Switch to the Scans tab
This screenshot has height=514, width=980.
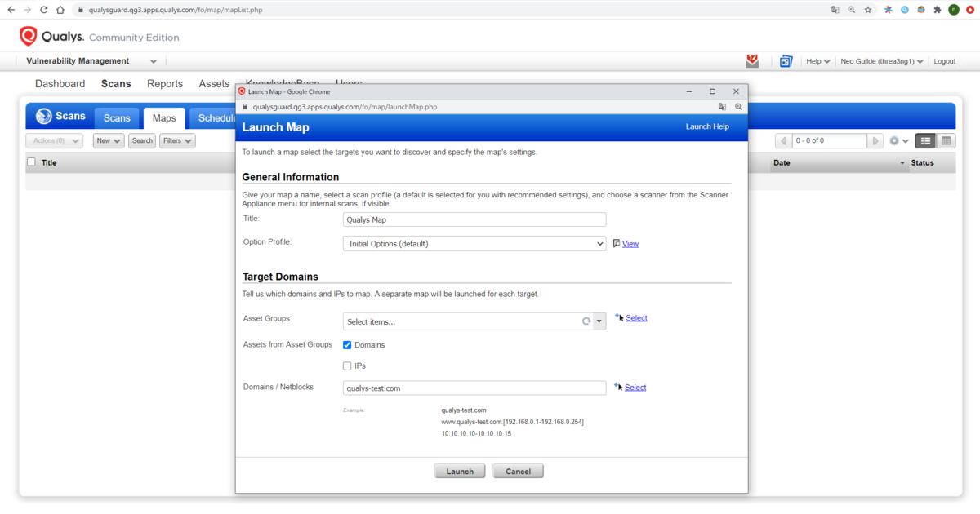tap(117, 118)
